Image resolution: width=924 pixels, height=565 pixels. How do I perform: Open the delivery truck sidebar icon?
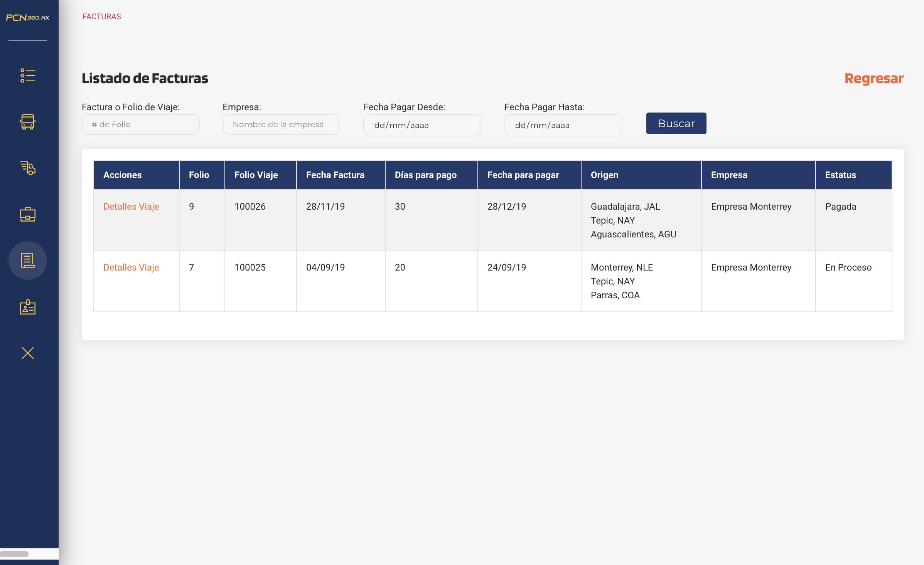(28, 168)
